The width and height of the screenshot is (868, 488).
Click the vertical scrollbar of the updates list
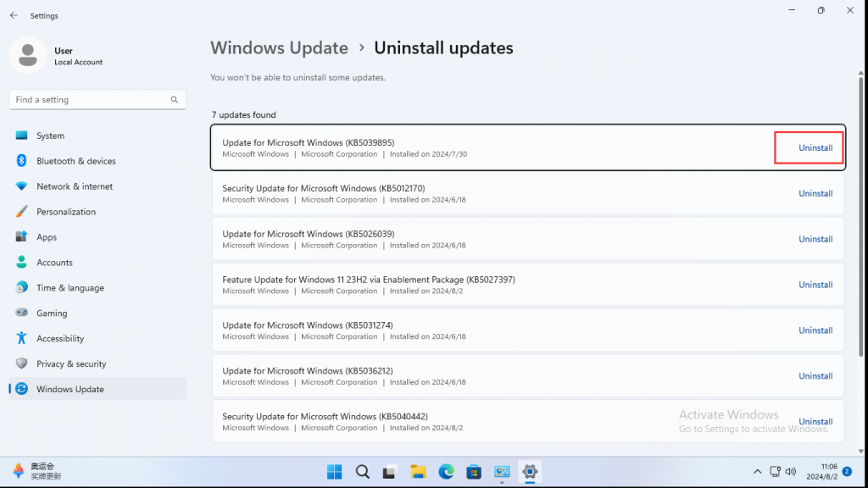pos(861,216)
